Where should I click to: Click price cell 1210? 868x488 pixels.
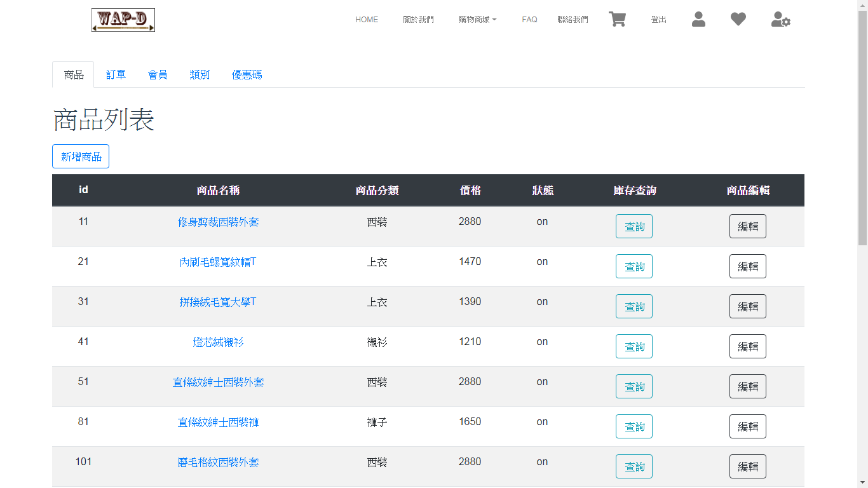coord(470,342)
